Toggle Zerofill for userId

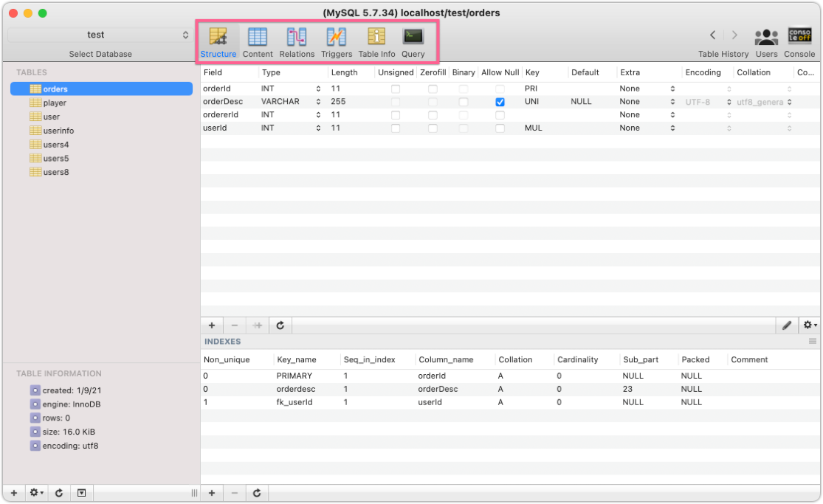[433, 128]
